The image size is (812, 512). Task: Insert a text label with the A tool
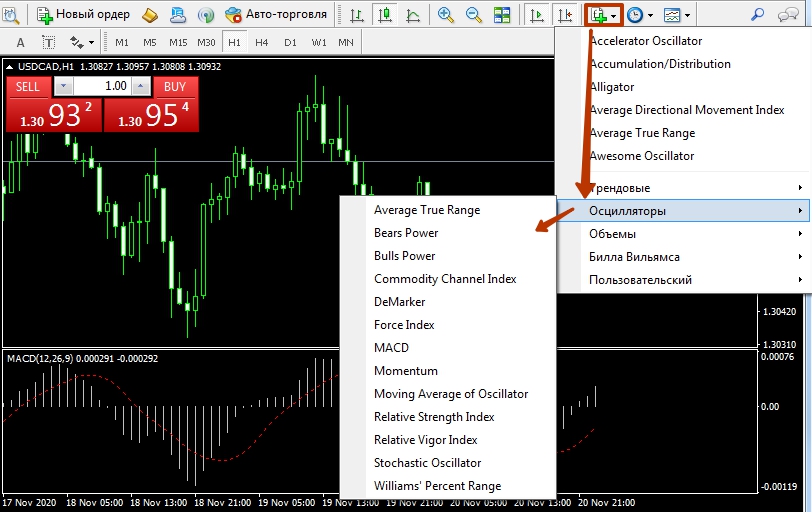22,43
